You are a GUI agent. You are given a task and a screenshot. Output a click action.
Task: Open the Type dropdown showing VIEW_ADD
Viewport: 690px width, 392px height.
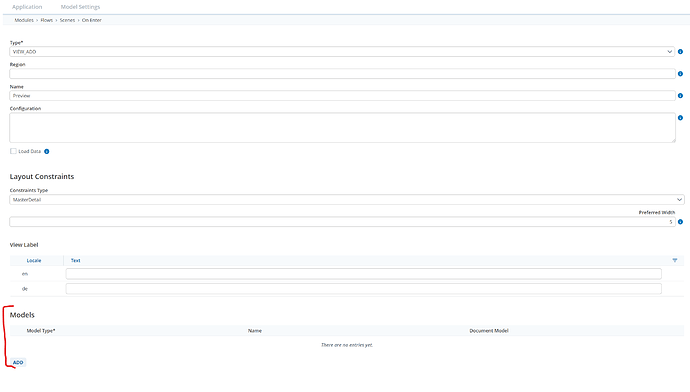tap(342, 51)
